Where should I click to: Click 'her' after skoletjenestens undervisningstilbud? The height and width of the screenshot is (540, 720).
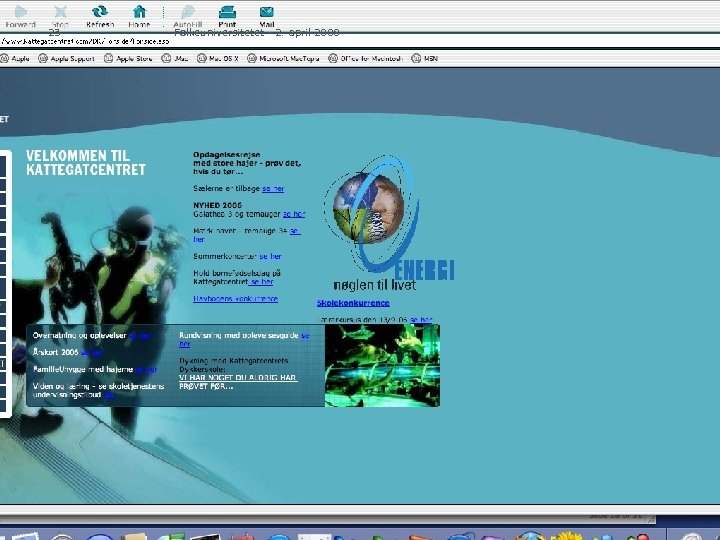(x=109, y=395)
